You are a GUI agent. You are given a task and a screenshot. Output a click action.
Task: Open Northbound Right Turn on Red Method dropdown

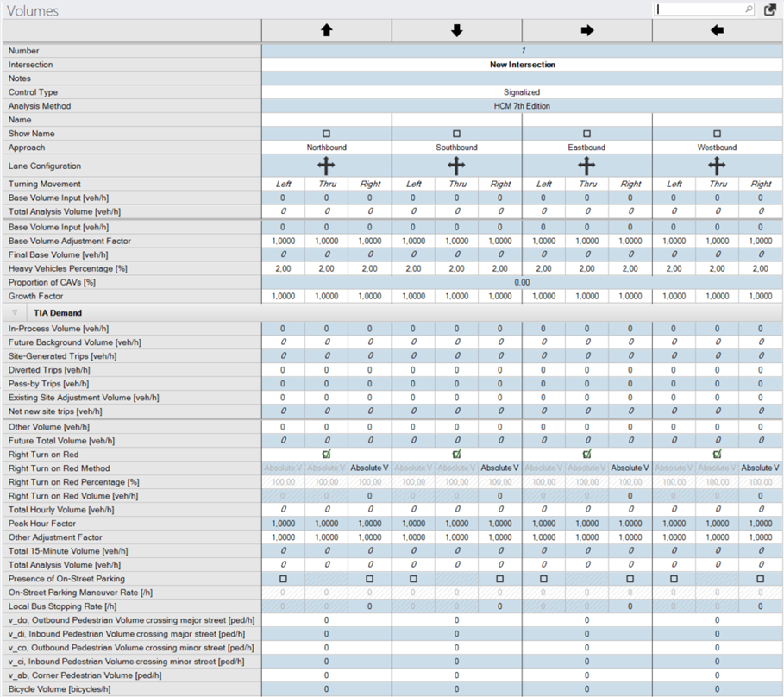click(369, 468)
